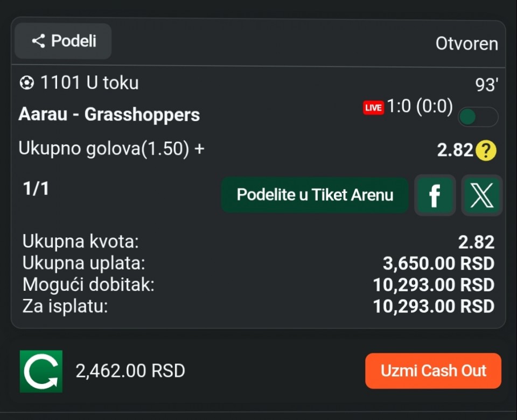Viewport: 517px width, 420px height.
Task: Click the Facebook share icon
Action: pos(435,195)
